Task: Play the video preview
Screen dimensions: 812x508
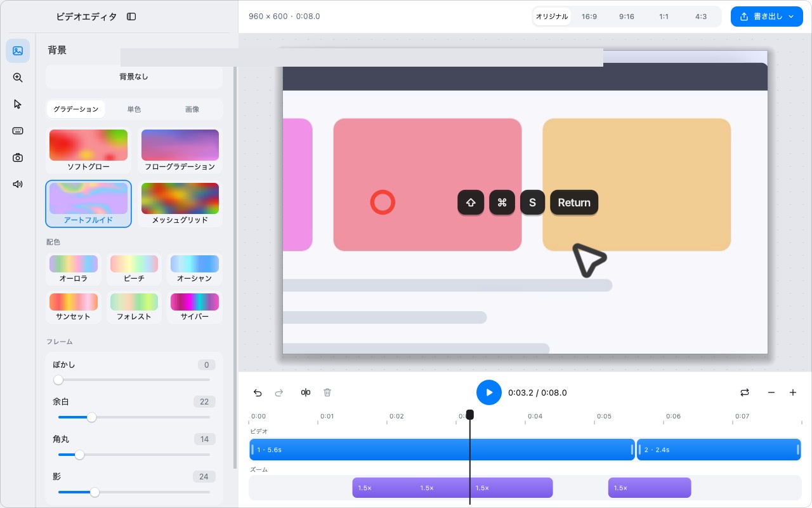Action: click(489, 392)
